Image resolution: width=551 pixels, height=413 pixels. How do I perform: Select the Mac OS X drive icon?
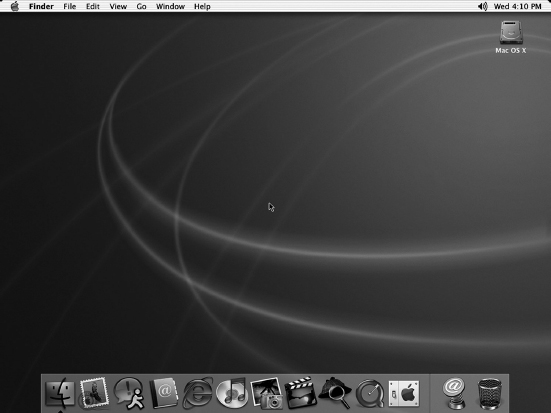(x=511, y=37)
